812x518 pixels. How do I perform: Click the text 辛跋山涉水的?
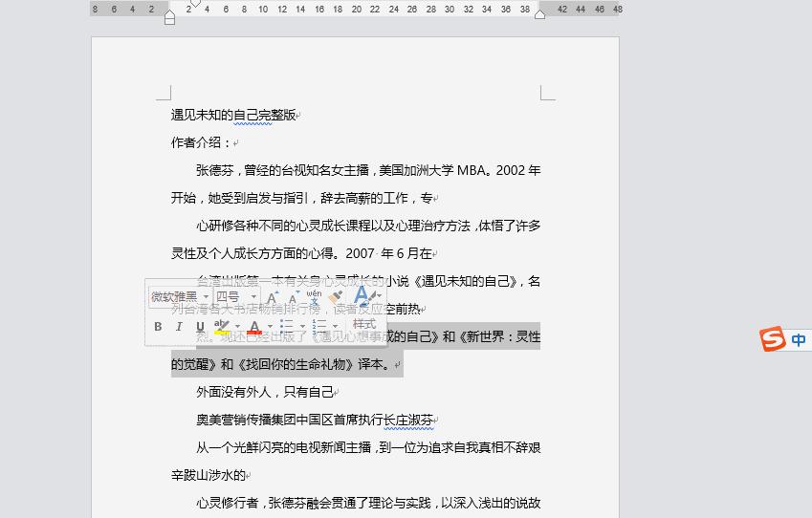(x=208, y=475)
